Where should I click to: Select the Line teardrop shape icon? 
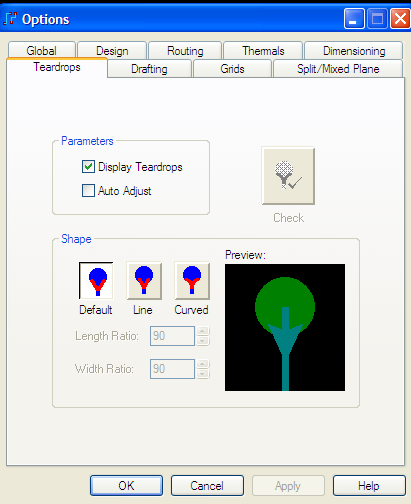[x=144, y=281]
